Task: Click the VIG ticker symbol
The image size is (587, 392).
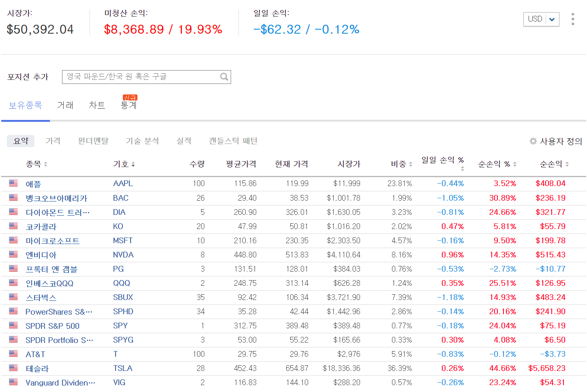Action: pyautogui.click(x=119, y=383)
